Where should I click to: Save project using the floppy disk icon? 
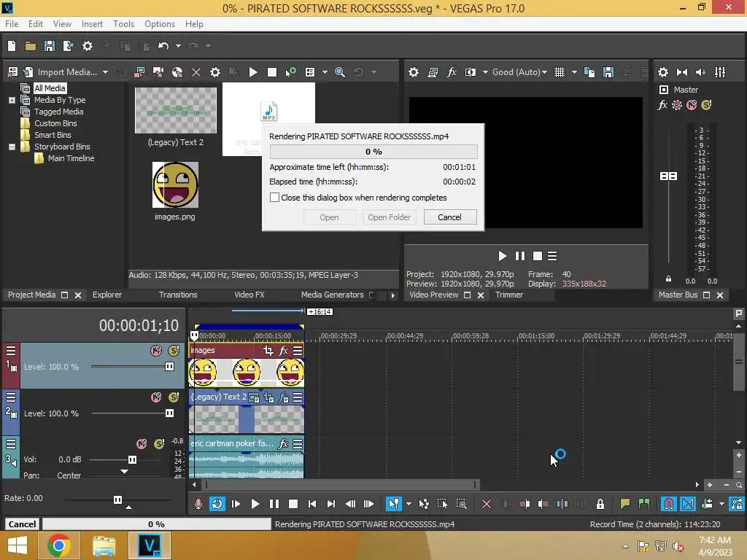pyautogui.click(x=49, y=46)
